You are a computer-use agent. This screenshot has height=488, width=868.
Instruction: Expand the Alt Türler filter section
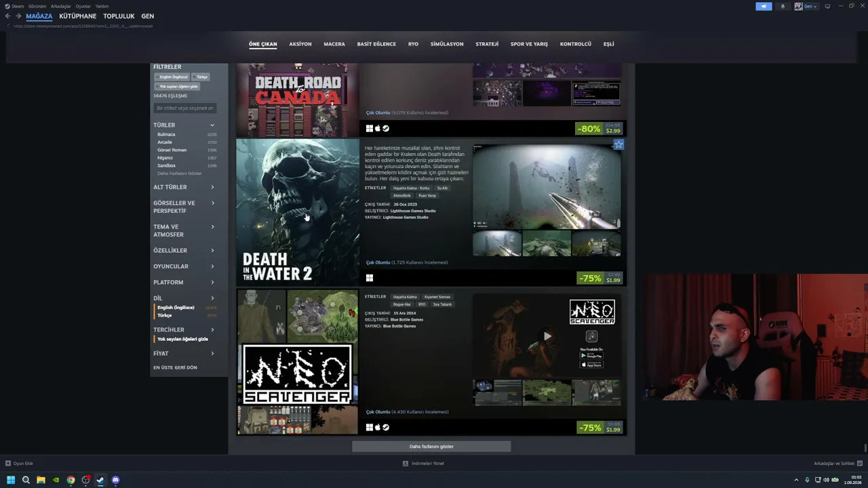point(184,187)
